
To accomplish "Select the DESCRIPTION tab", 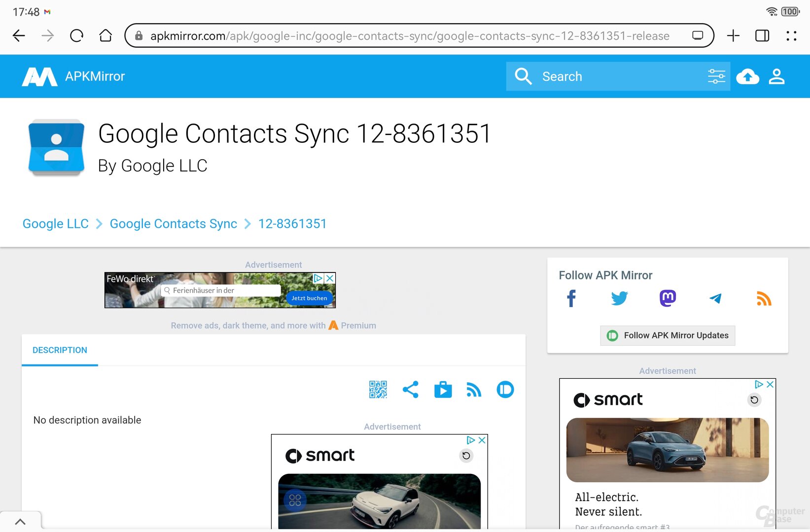I will (x=60, y=350).
